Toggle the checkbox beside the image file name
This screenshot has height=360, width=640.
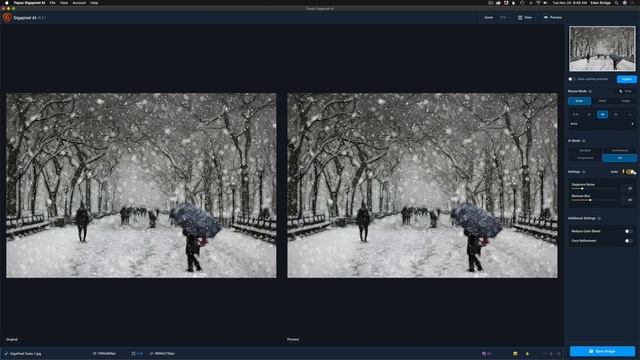(x=6, y=353)
